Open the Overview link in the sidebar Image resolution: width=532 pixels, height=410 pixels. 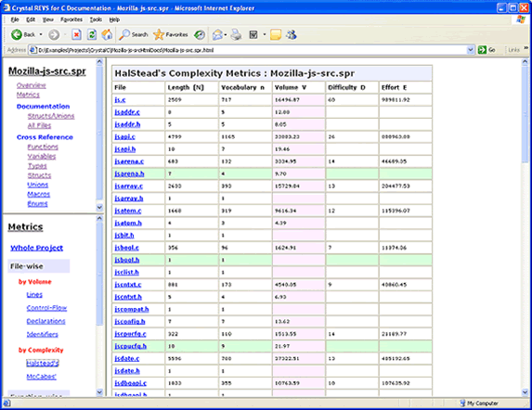click(x=32, y=85)
